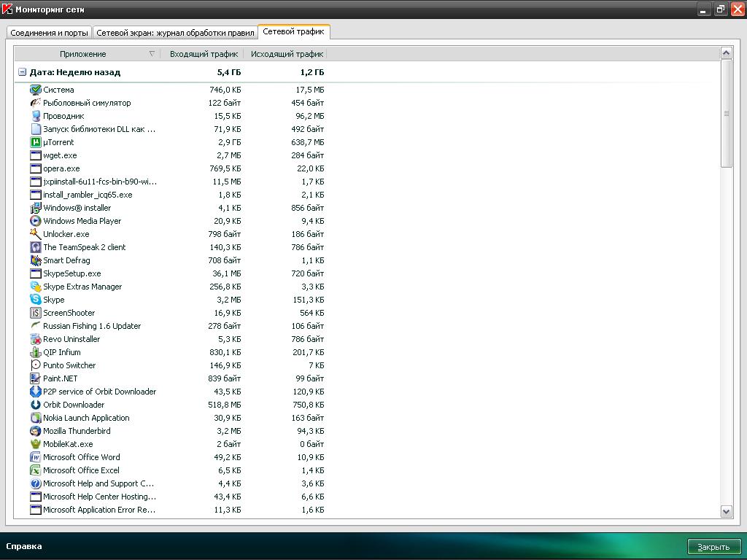Click the sort arrow in Приложение header

click(152, 54)
